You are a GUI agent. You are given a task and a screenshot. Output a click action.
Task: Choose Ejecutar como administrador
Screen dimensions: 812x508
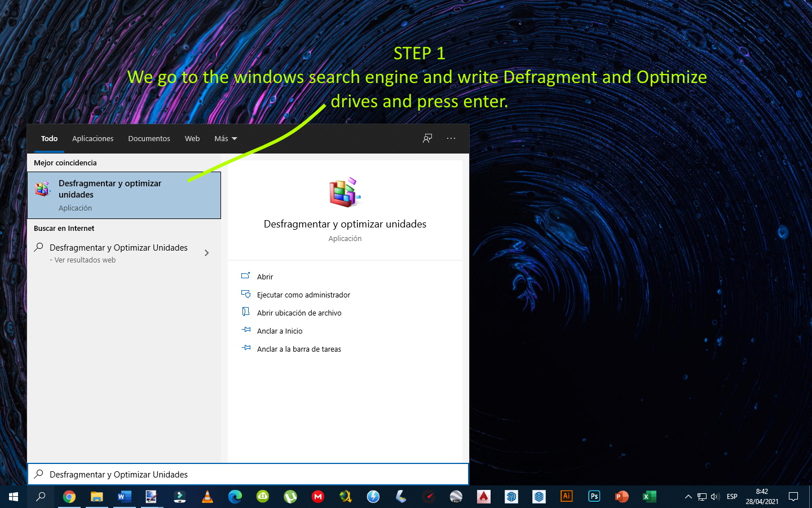click(303, 295)
